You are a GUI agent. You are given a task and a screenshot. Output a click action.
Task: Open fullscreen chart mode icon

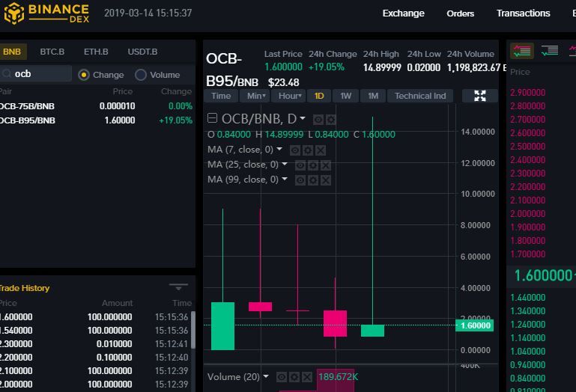(x=480, y=96)
